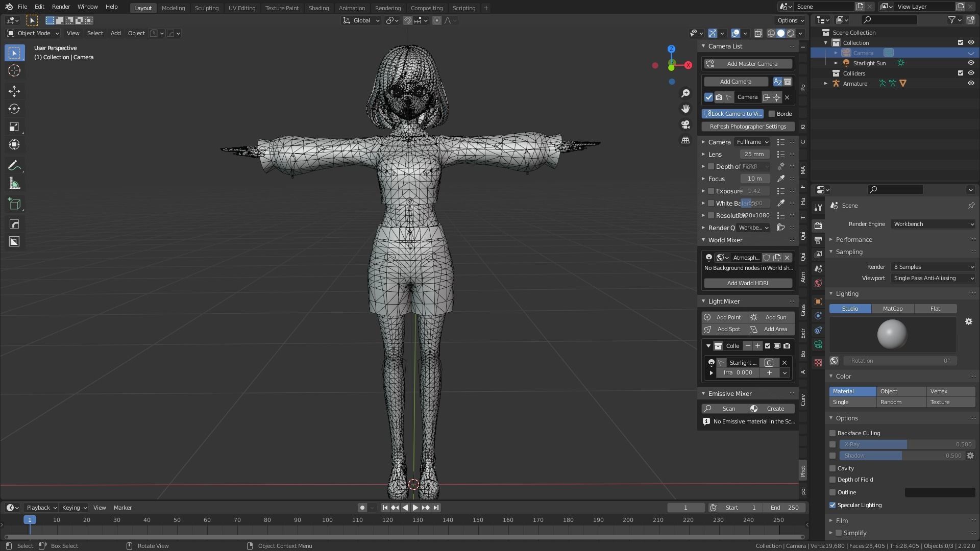Click the pan view hand icon
This screenshot has height=551, width=980.
tap(685, 109)
